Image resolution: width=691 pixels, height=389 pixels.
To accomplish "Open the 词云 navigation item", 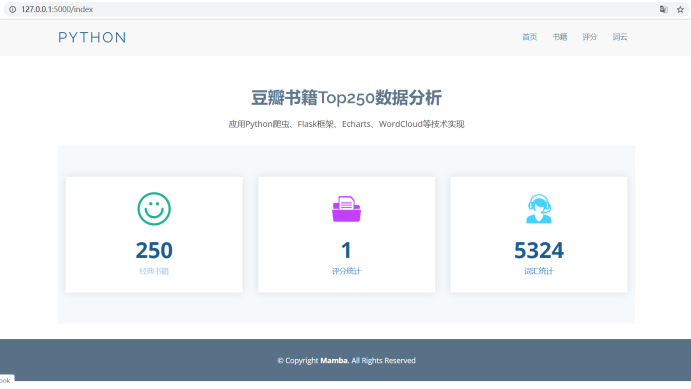I will click(x=620, y=37).
